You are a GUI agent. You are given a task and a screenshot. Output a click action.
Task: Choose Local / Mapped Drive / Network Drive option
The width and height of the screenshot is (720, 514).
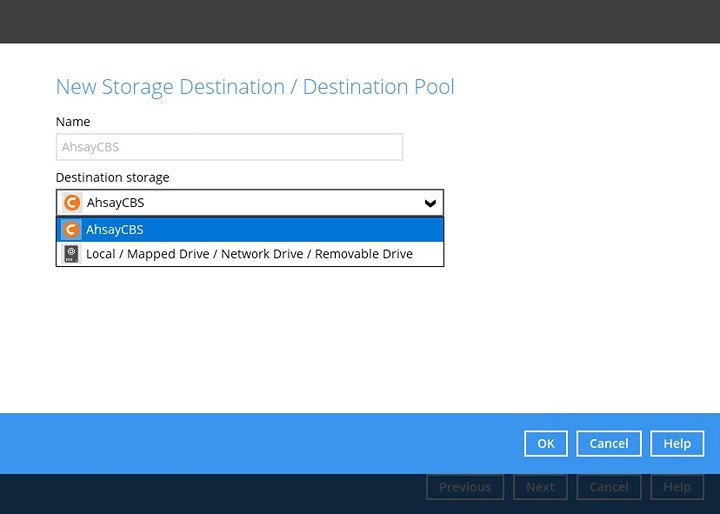[x=249, y=254]
